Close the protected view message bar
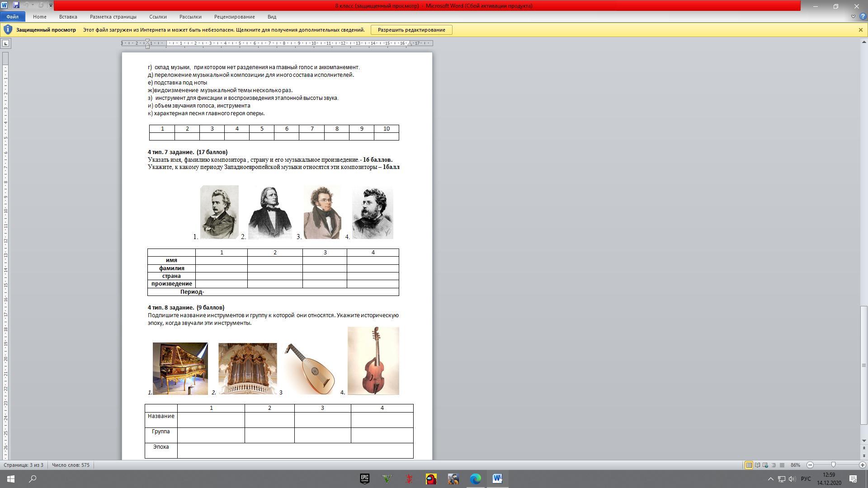 click(x=860, y=30)
